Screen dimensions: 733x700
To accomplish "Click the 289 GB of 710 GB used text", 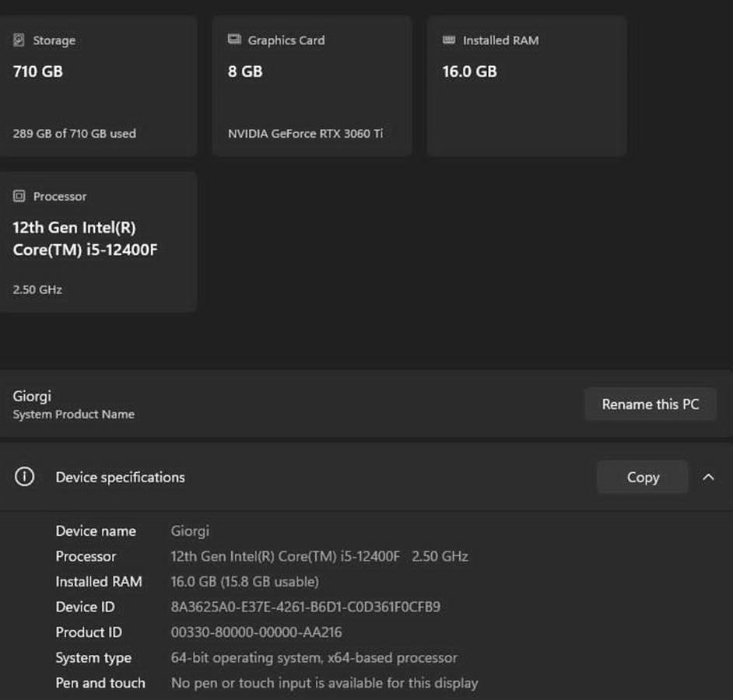I will tap(75, 134).
